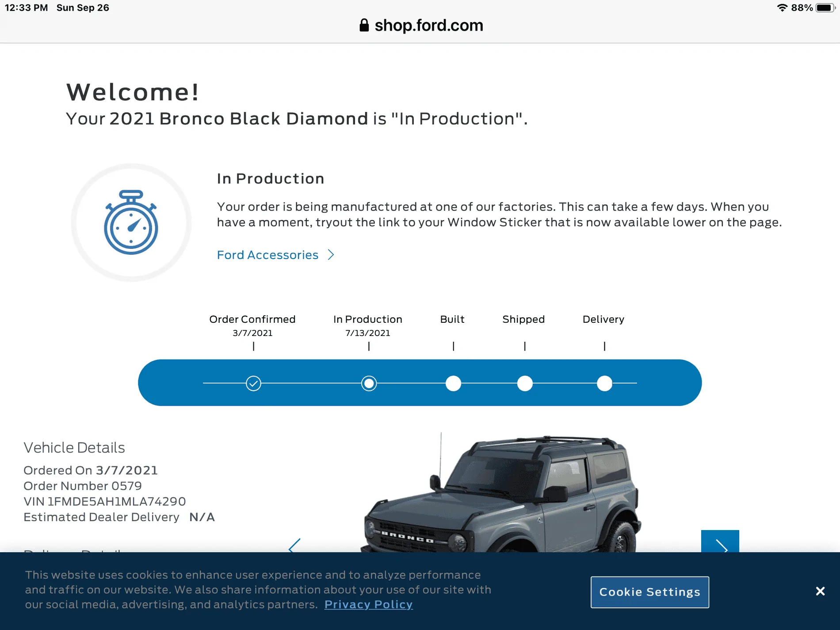The width and height of the screenshot is (840, 630).
Task: Click the 3/7/2021 date under Order Confirmed
Action: coord(252,333)
